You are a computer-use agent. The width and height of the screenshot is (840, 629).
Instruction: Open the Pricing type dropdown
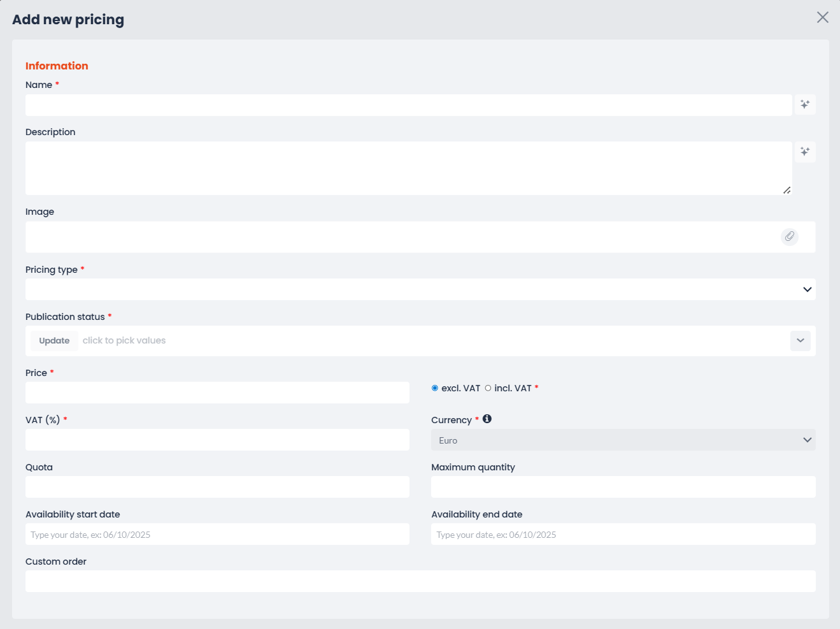coord(420,289)
